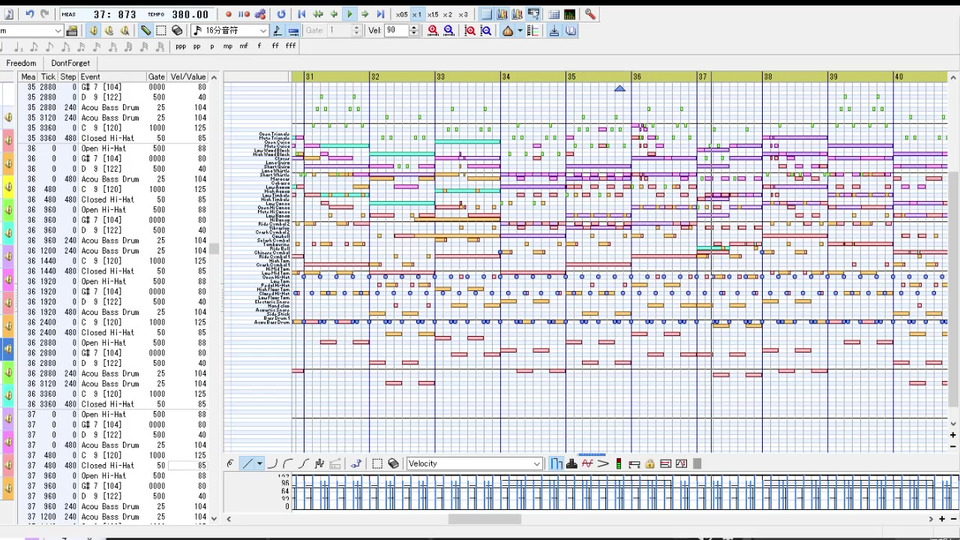Click the tempo 380.00 display
This screenshot has width=960, height=540.
click(x=190, y=14)
